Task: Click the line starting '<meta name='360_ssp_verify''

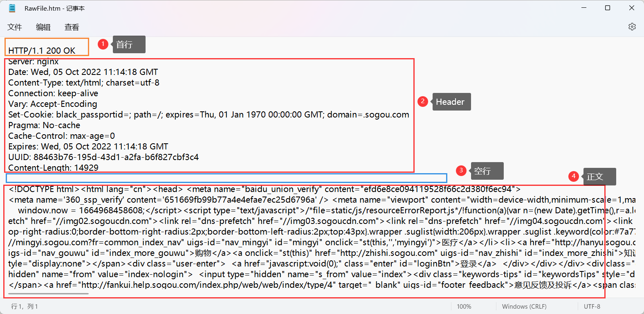Action: point(322,200)
